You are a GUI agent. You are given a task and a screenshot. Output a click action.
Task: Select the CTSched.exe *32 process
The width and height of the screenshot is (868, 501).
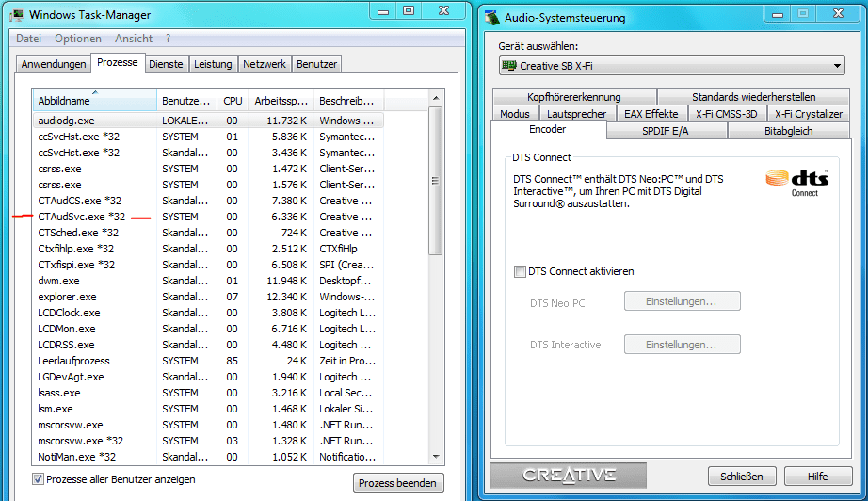(x=208, y=233)
